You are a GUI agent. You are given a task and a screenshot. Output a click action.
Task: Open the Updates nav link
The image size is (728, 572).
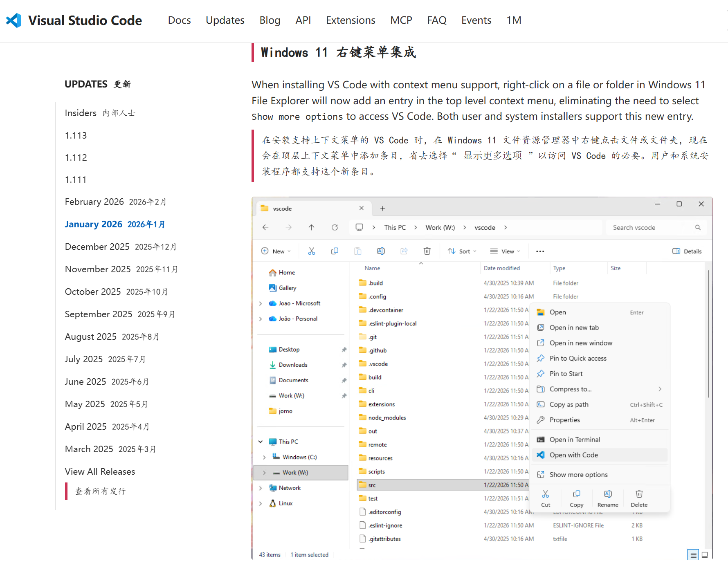point(225,20)
